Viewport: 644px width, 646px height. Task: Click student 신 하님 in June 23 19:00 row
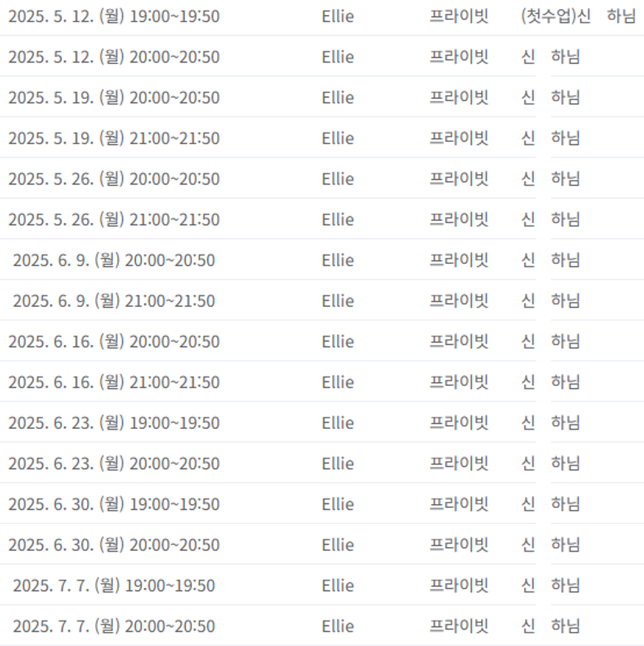[x=550, y=423]
